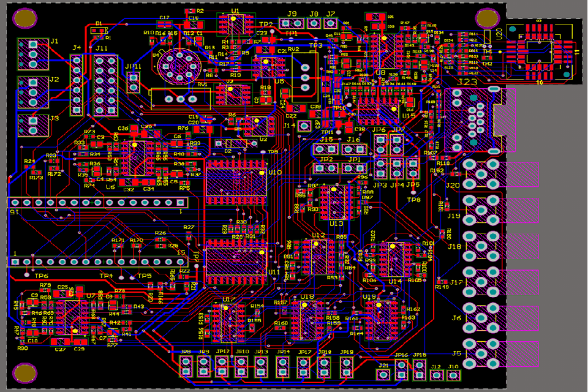Click the U17 IC footprint

(228, 323)
